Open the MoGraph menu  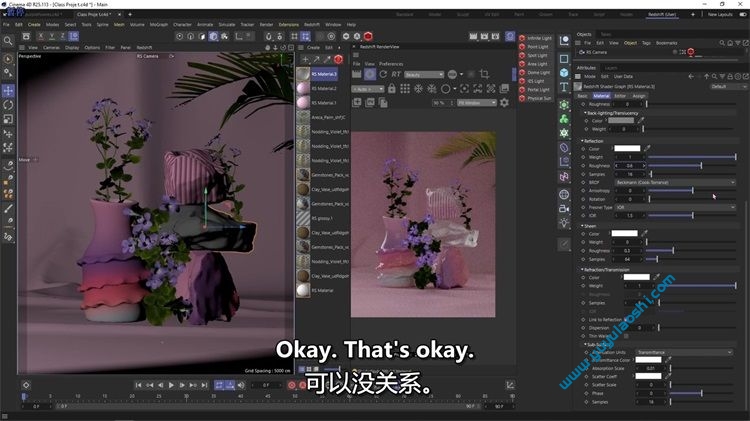pyautogui.click(x=156, y=24)
